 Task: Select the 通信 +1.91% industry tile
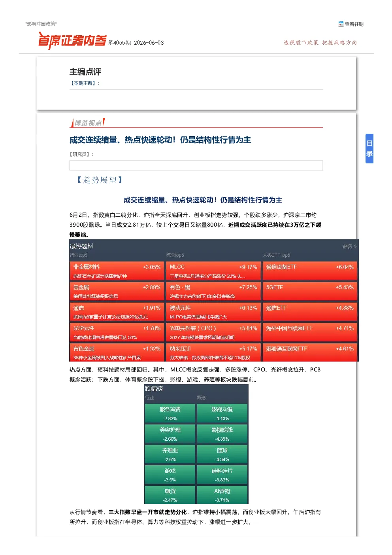click(117, 312)
